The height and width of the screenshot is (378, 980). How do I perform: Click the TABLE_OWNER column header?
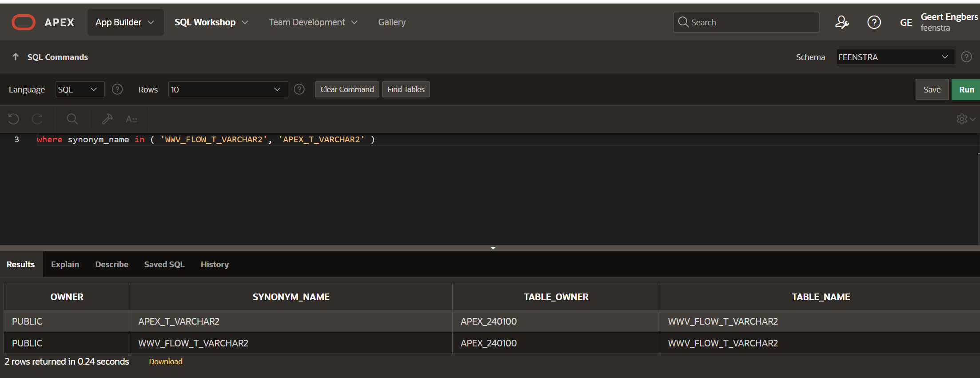point(556,297)
